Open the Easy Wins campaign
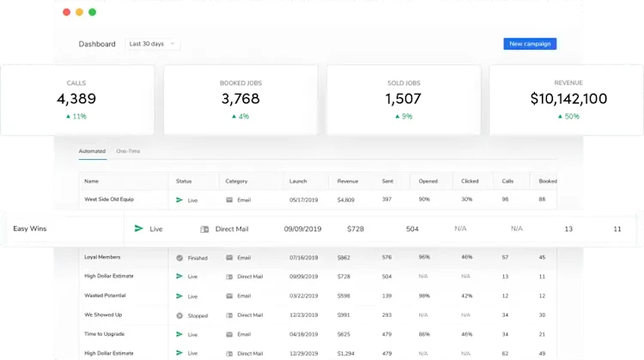644x360 pixels. 29,229
